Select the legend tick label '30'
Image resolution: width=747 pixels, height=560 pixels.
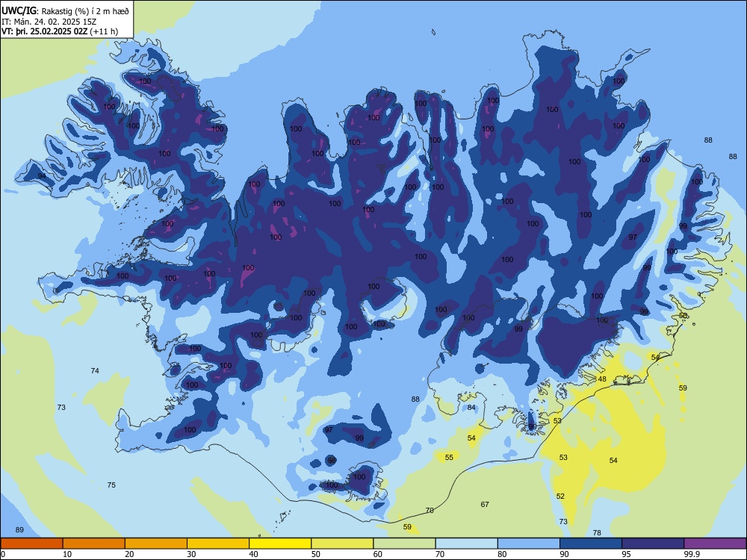pyautogui.click(x=191, y=554)
